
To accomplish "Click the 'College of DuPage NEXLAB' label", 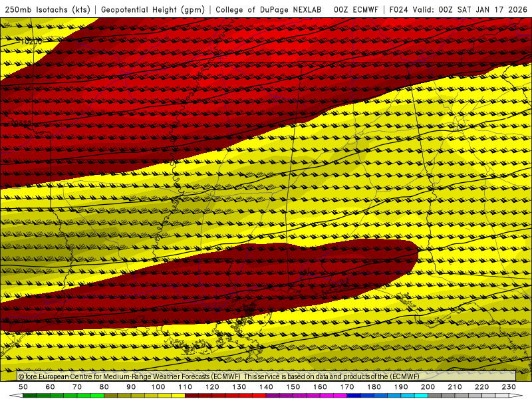I will 269,10.
